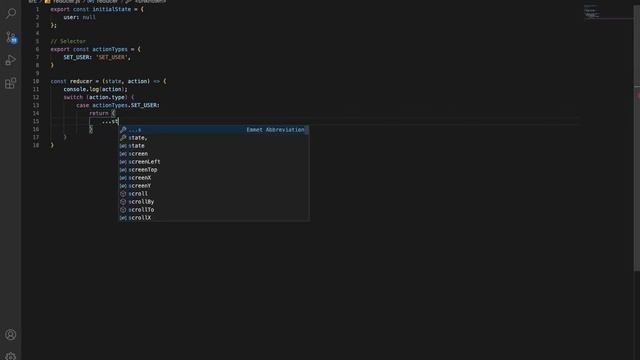The height and width of the screenshot is (360, 640).
Task: Click 'console.log(action);' line
Action: pos(96,89)
